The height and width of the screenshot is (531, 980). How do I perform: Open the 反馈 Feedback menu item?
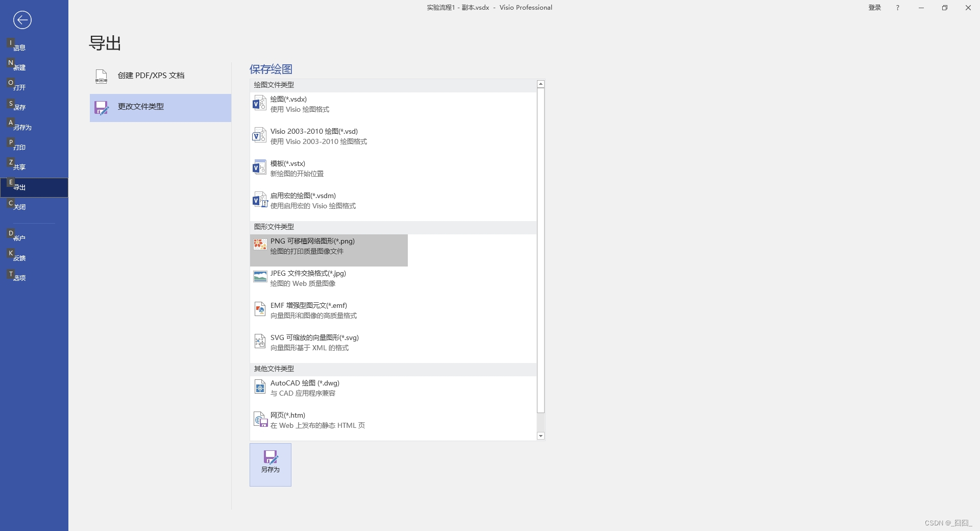[34, 258]
